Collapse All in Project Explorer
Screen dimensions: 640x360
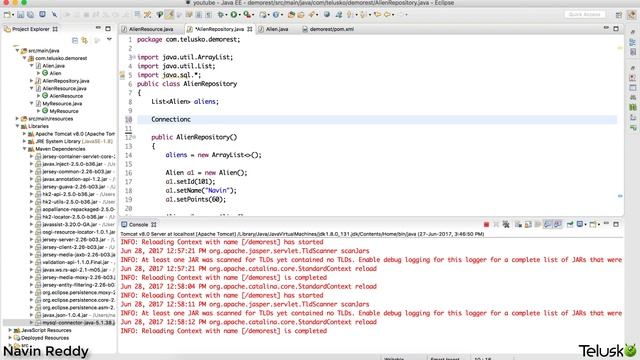75,40
